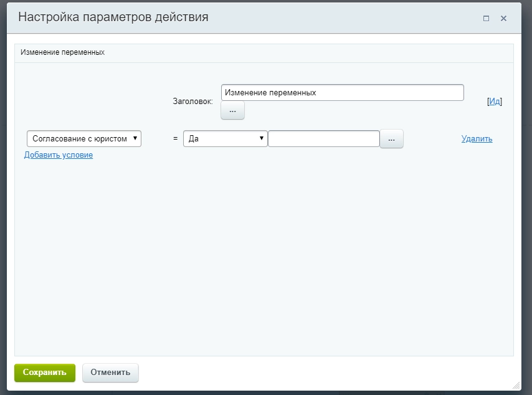532x395 pixels.
Task: Focus the empty value field beside Да
Action: 323,139
